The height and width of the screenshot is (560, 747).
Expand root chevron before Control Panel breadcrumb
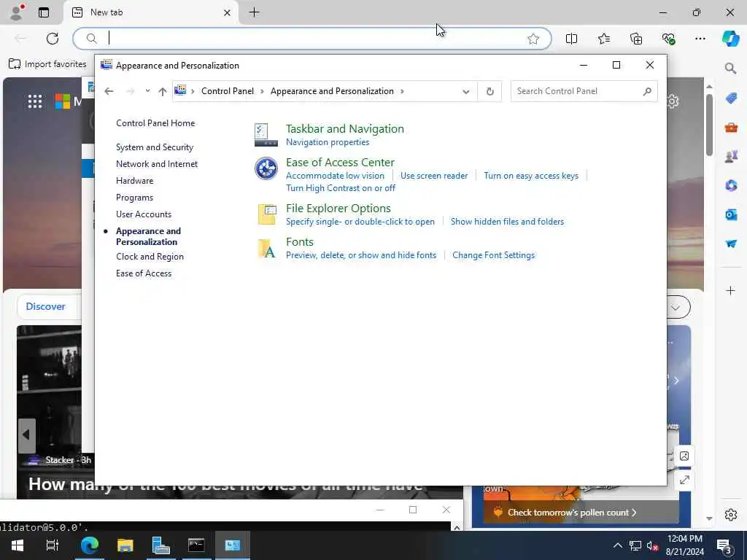[193, 91]
